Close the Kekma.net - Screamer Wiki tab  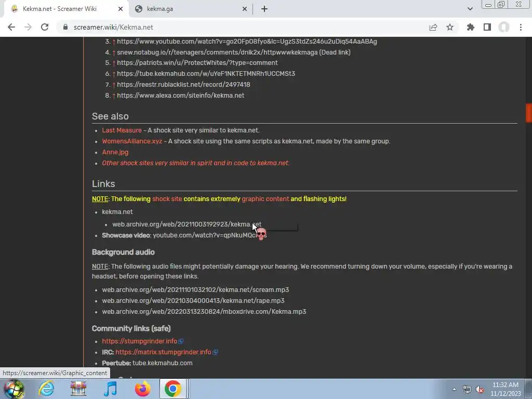[x=121, y=9]
